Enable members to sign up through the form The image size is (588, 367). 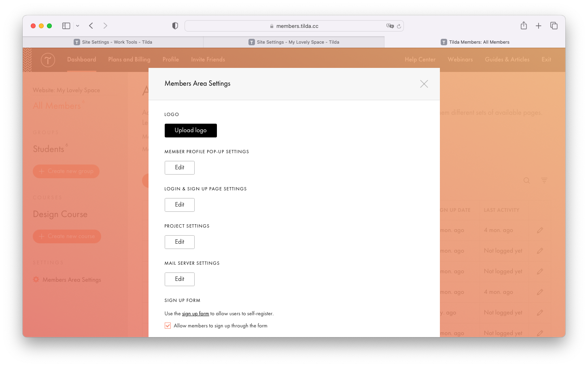click(x=168, y=325)
